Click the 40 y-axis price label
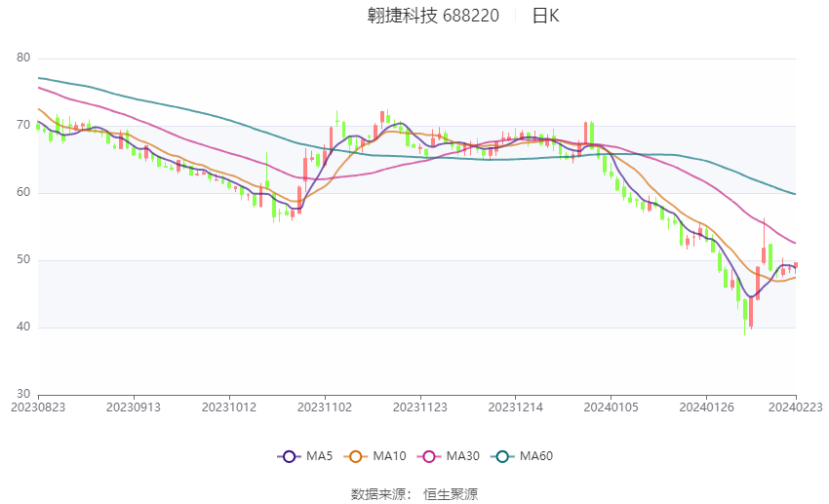 point(23,327)
